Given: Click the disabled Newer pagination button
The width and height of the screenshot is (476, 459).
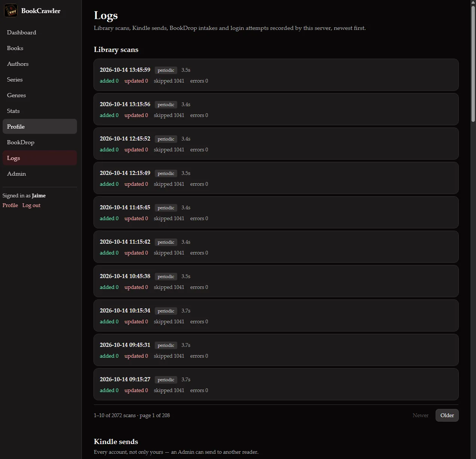Looking at the screenshot, I should [x=420, y=415].
